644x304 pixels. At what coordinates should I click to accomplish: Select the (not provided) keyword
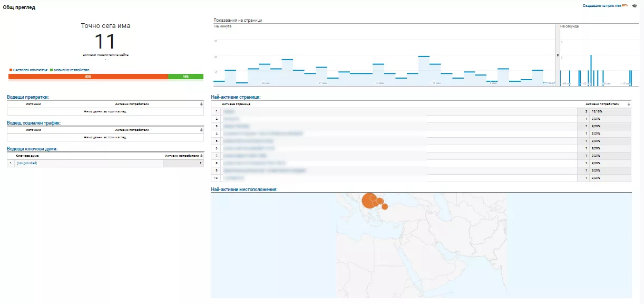click(x=27, y=163)
